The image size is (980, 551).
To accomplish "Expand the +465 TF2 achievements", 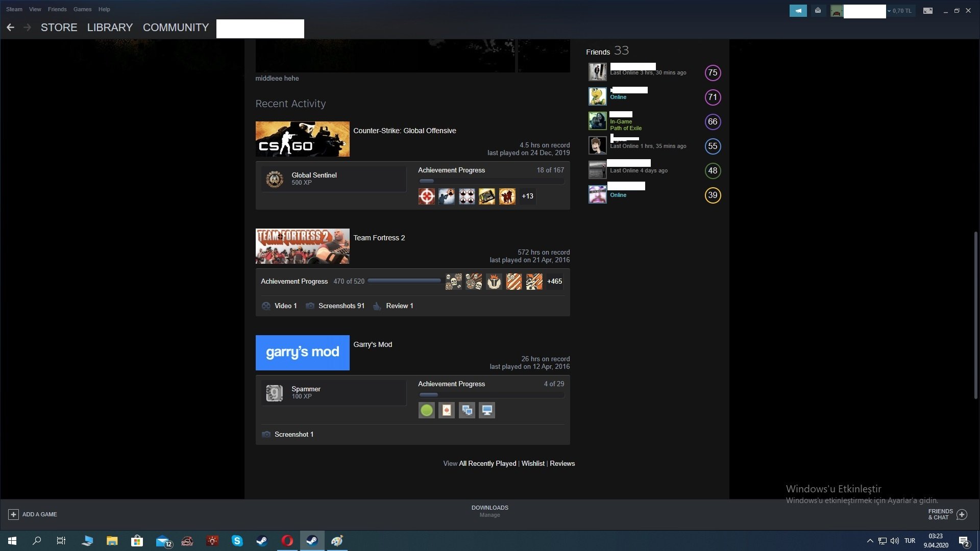I will click(x=554, y=282).
